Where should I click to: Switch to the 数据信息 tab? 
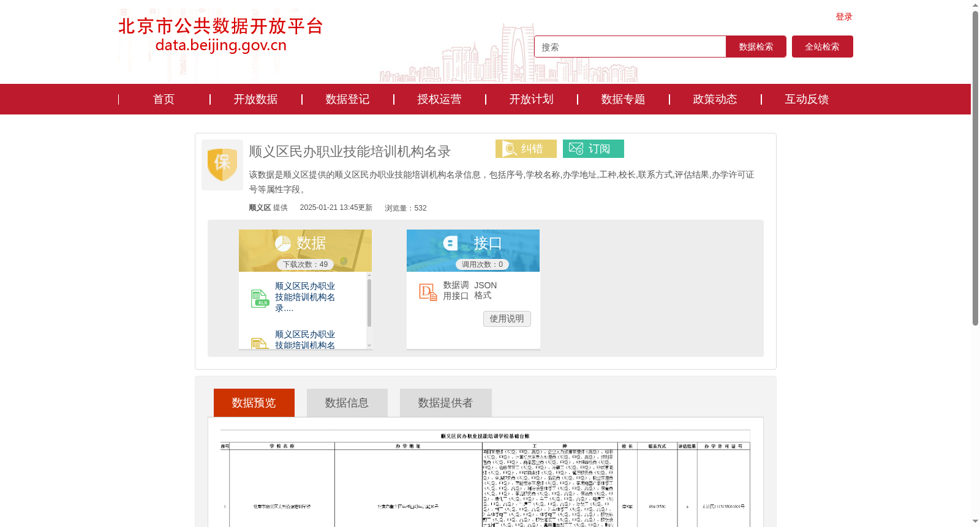tap(347, 403)
